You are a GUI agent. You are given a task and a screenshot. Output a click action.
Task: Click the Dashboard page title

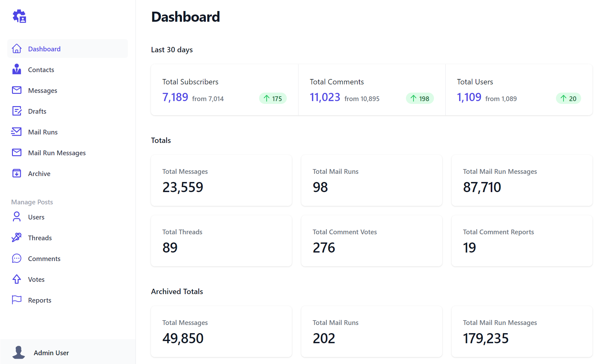[x=186, y=17]
